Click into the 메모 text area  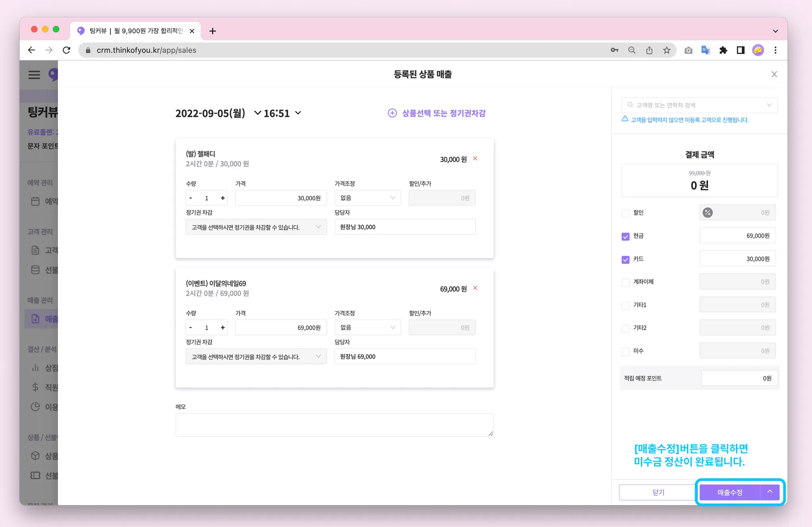click(334, 425)
